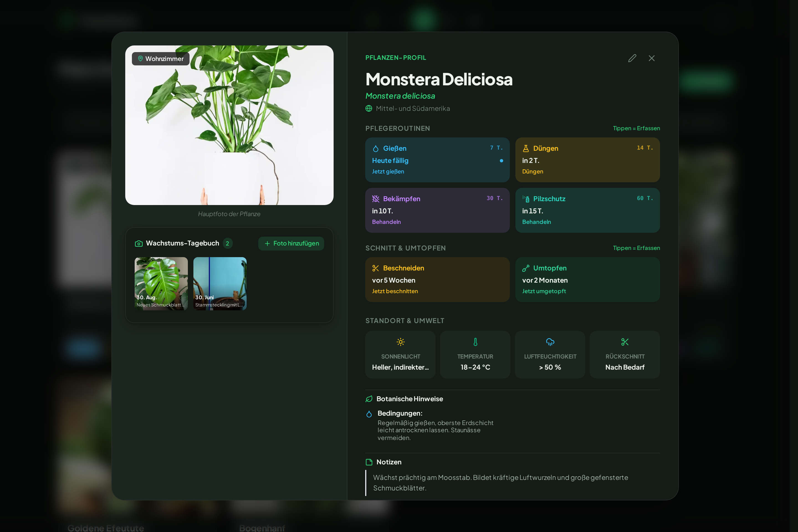Close the plant profile dialog

tap(651, 58)
